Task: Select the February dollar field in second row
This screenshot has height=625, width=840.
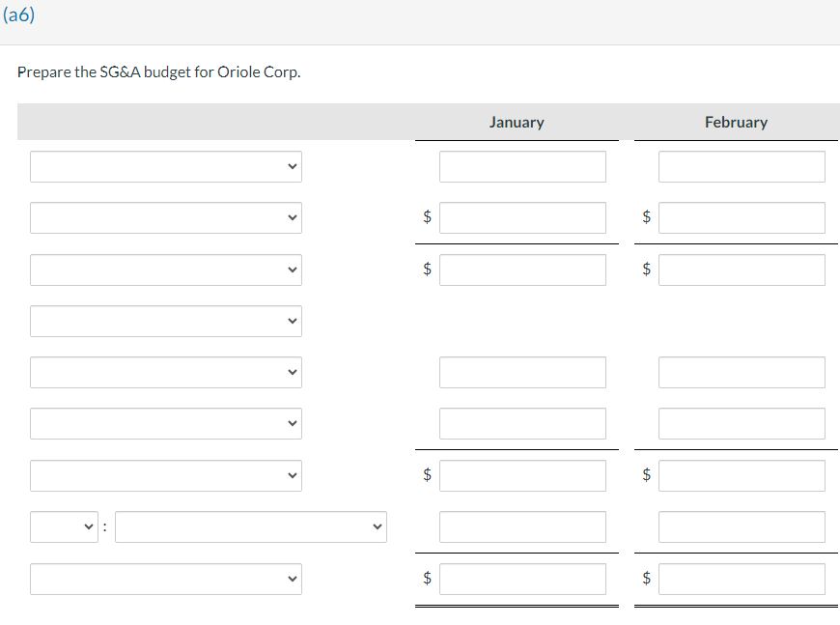Action: 742,217
